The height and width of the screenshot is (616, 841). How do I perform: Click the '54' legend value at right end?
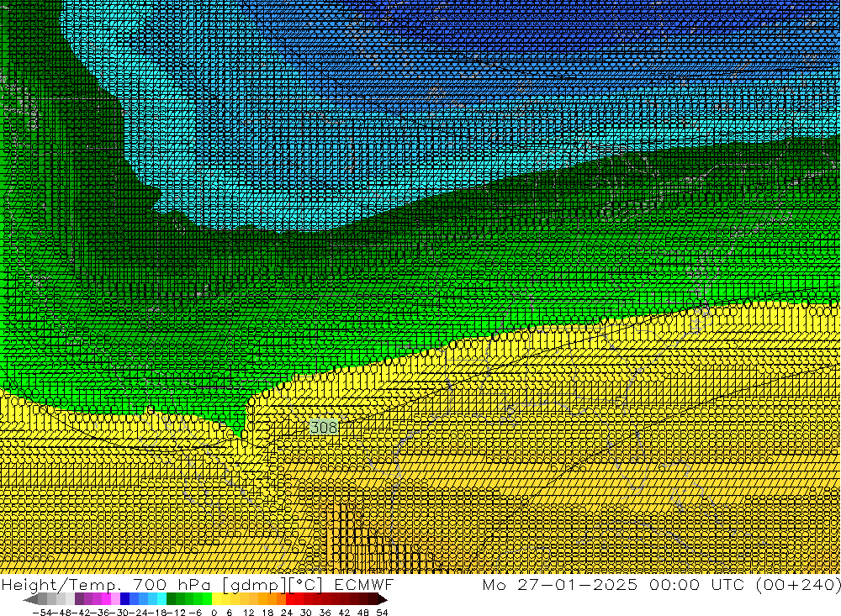pos(382,613)
